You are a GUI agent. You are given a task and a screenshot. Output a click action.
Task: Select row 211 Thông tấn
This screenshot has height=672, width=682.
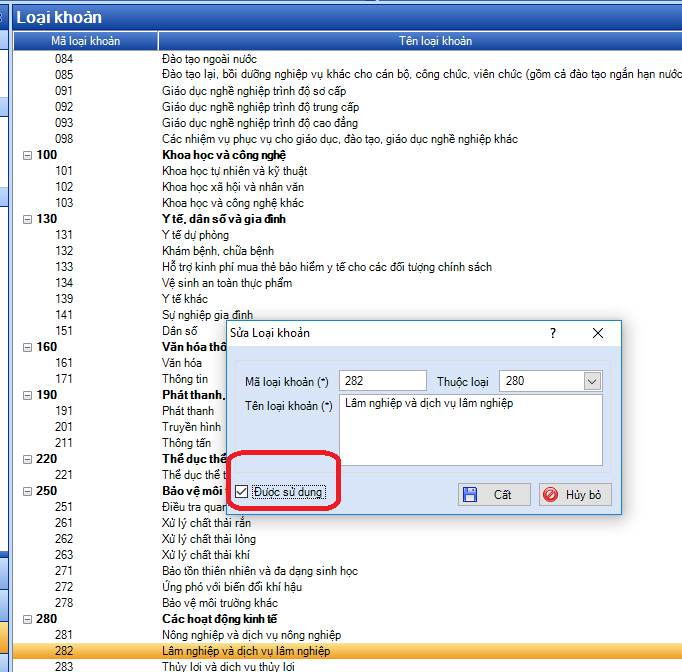click(x=120, y=443)
